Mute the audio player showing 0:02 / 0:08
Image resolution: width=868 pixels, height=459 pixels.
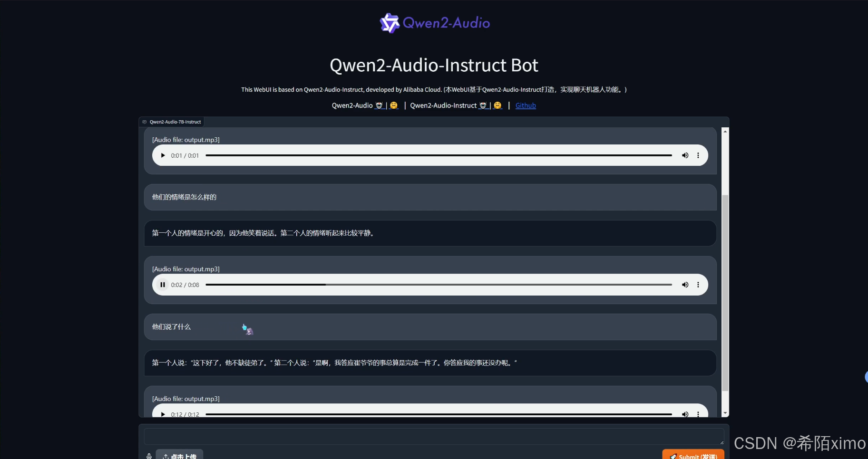[x=685, y=285]
